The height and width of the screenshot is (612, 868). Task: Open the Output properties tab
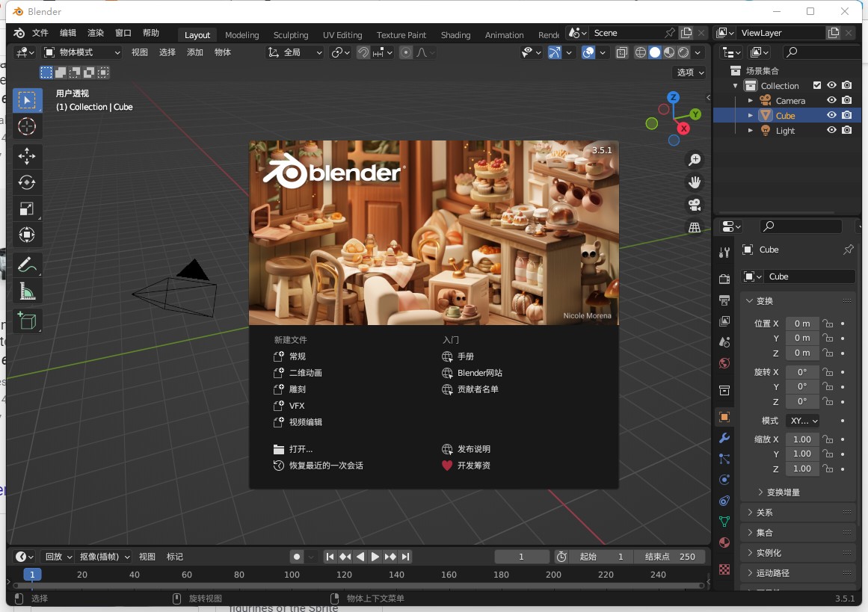[x=724, y=300]
